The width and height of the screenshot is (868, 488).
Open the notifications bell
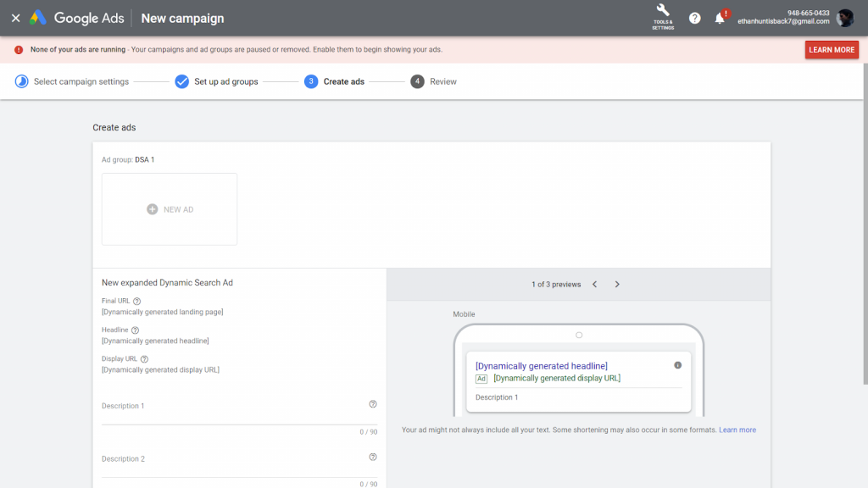coord(720,18)
